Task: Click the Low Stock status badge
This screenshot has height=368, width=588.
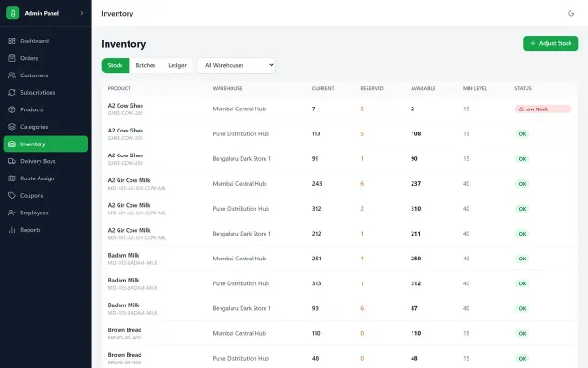Action: [x=543, y=109]
